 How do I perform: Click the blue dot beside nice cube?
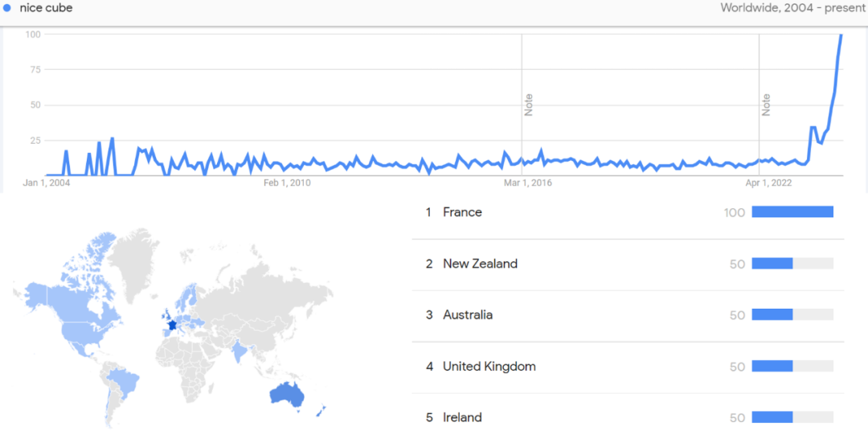(8, 8)
